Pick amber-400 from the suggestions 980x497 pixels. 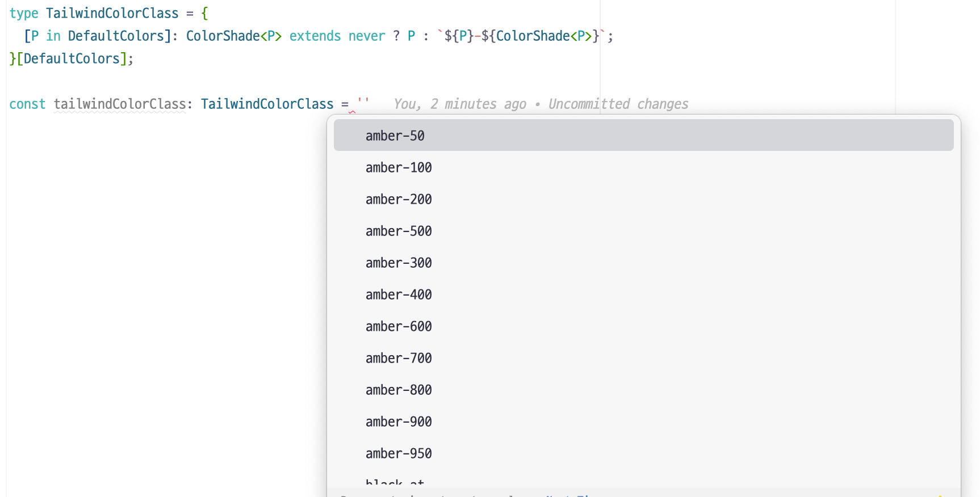pyautogui.click(x=399, y=294)
